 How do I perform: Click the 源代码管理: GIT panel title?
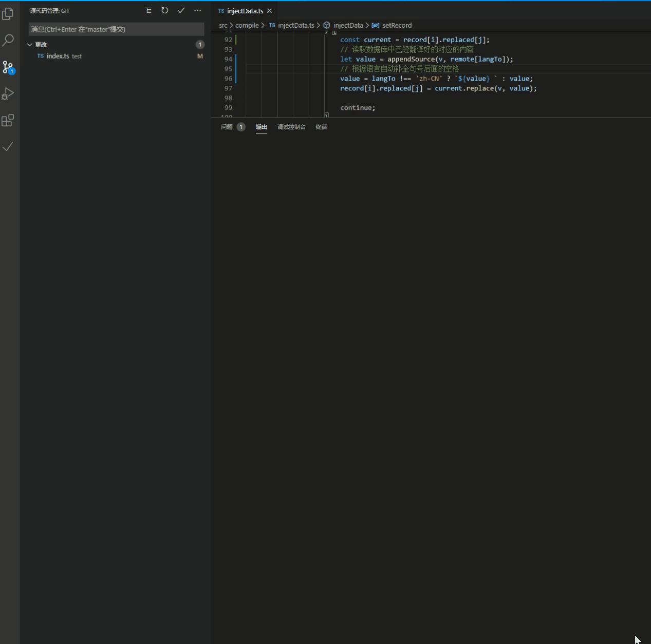49,11
